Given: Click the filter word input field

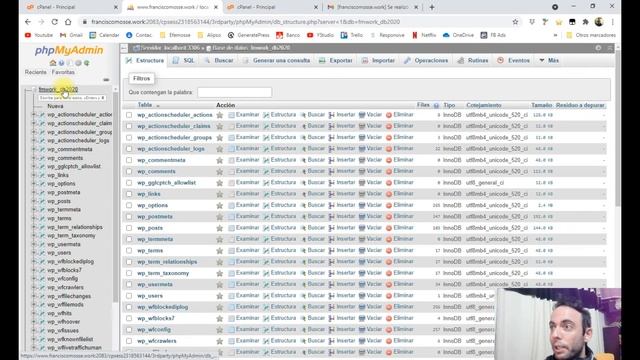Looking at the screenshot, I should pos(235,92).
